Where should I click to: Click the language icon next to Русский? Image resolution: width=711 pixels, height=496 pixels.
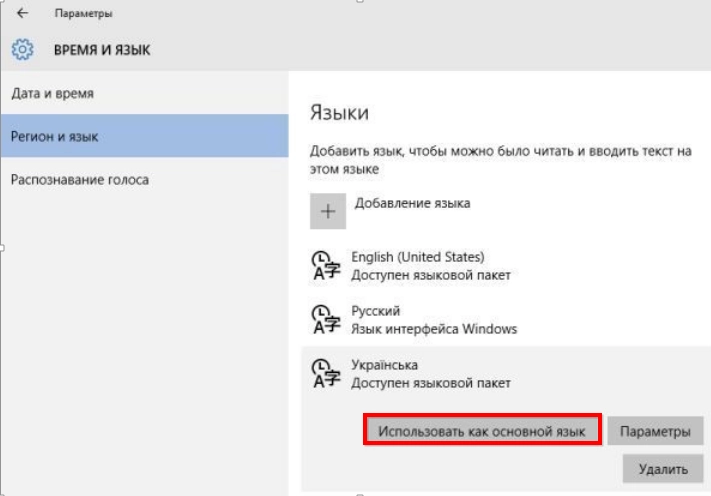point(326,319)
